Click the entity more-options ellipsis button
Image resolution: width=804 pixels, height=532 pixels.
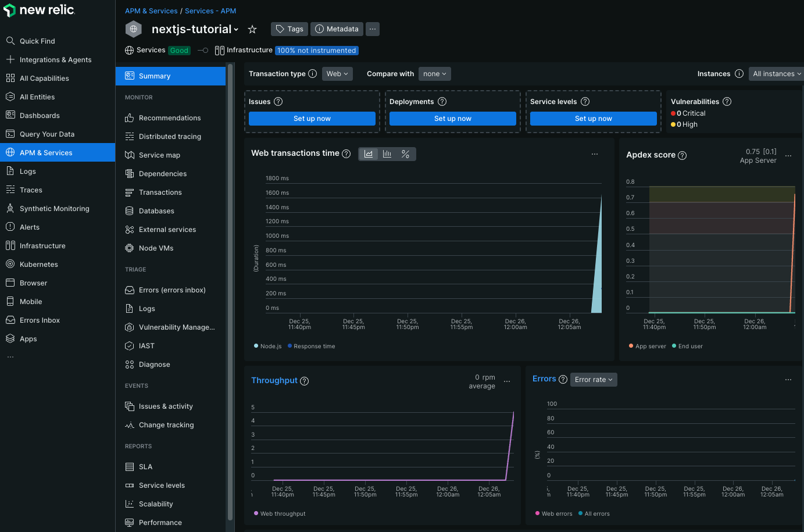[373, 29]
